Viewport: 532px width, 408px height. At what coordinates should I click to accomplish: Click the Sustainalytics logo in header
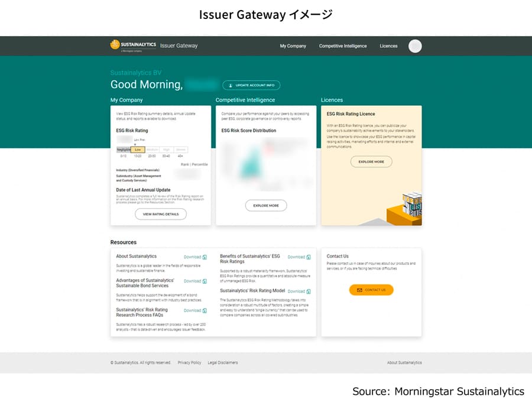coord(133,46)
